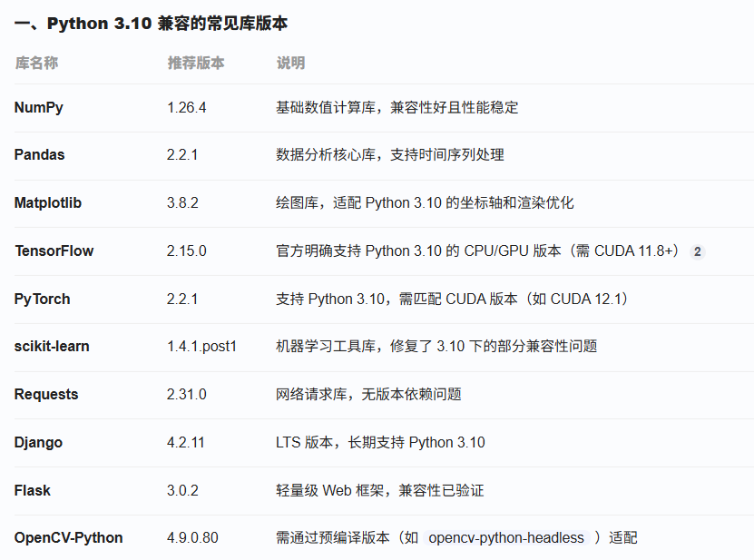Screen dimensions: 754x560
Task: Select the Requests version '2.31.0'
Action: point(187,394)
